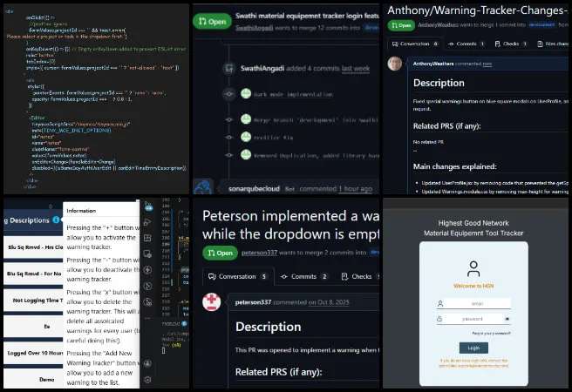This screenshot has width=572, height=392.
Task: Click the sonarqubecloud commenter name
Action: pos(254,189)
